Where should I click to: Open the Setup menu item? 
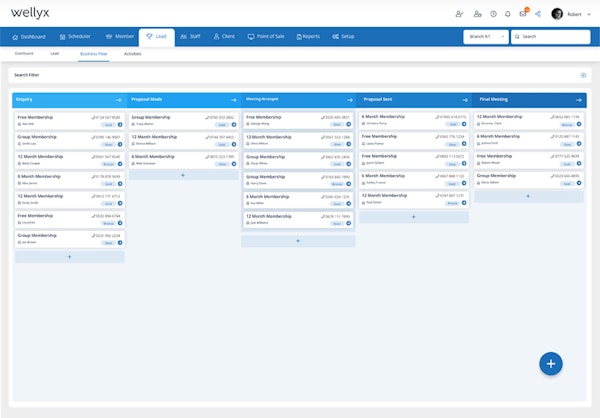tap(343, 36)
